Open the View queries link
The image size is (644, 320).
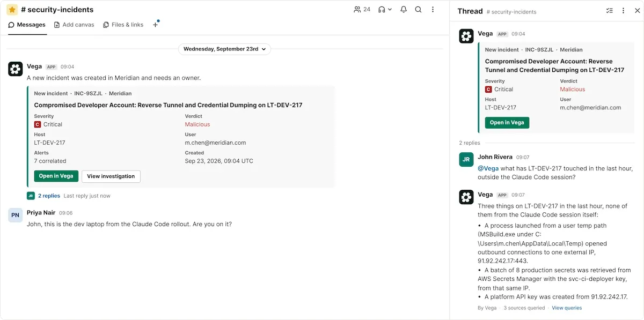[x=567, y=308]
